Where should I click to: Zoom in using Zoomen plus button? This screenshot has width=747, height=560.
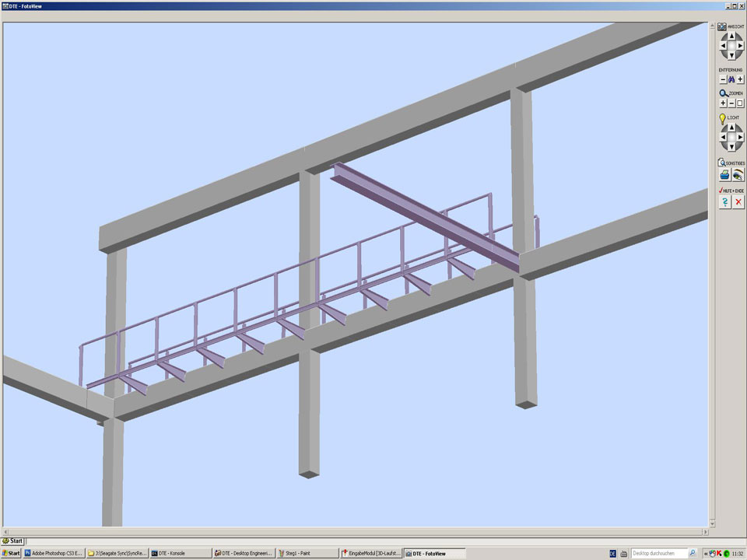723,103
